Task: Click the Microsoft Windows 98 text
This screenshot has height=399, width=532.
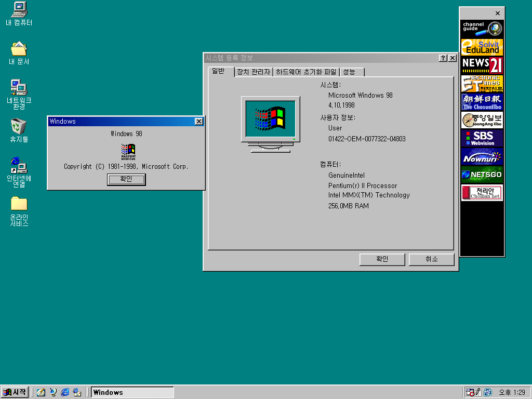Action: pos(361,96)
